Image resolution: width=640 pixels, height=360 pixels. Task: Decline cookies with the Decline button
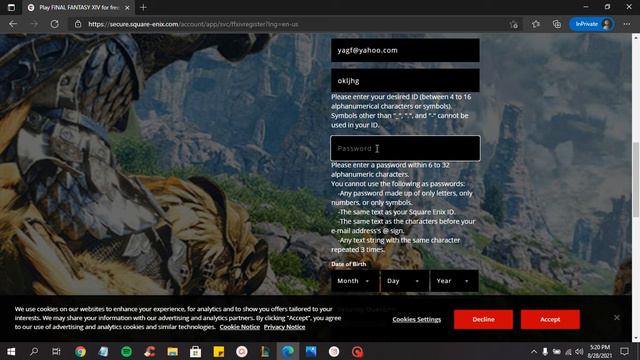[x=483, y=319]
